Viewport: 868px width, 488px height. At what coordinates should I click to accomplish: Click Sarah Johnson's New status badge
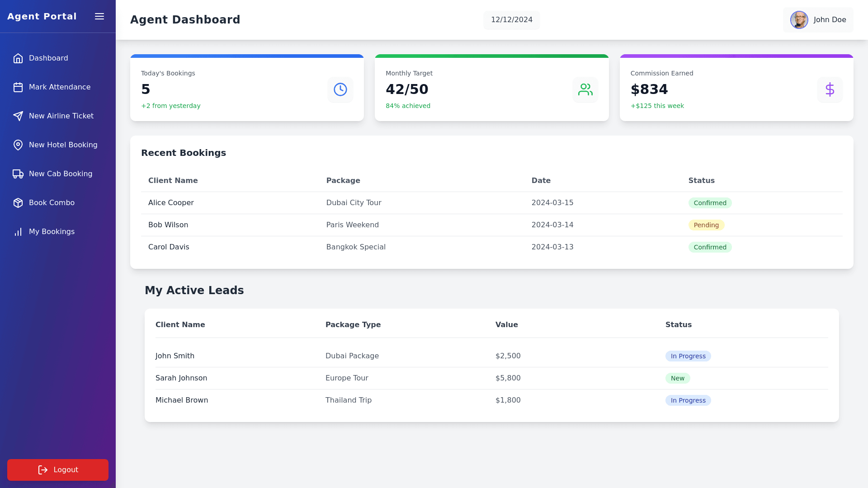pyautogui.click(x=678, y=378)
